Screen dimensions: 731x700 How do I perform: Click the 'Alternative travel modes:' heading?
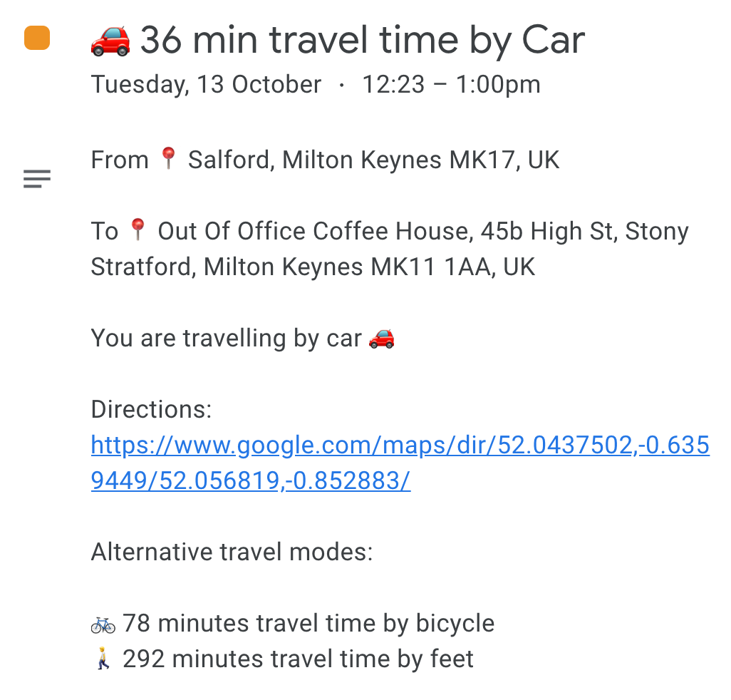click(232, 552)
